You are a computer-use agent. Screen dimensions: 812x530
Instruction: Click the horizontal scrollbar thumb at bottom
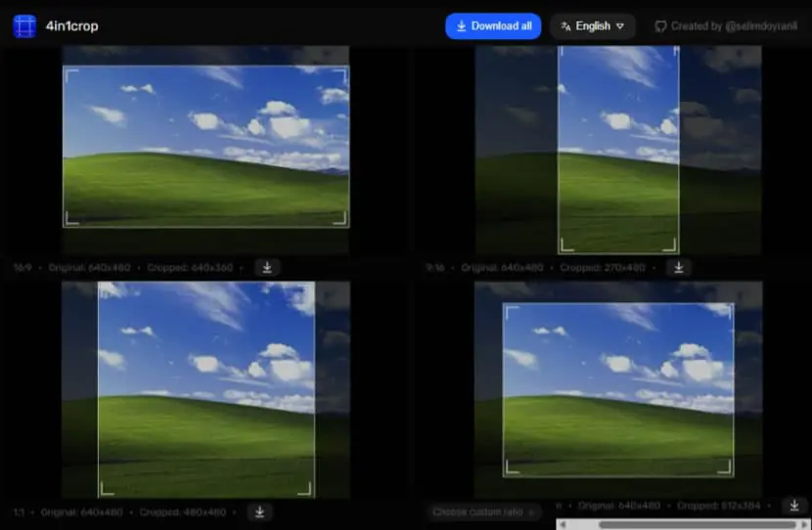pos(697,524)
